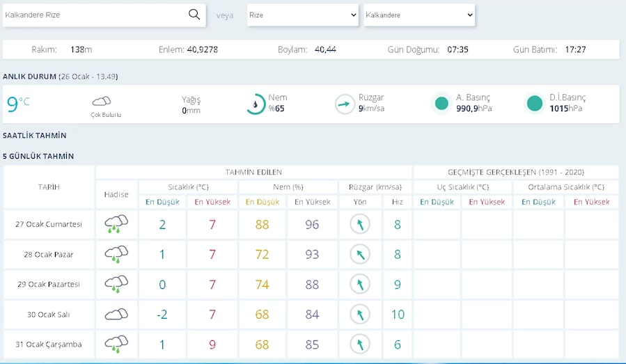
Task: Click the magnifier search icon
Action: [x=194, y=15]
